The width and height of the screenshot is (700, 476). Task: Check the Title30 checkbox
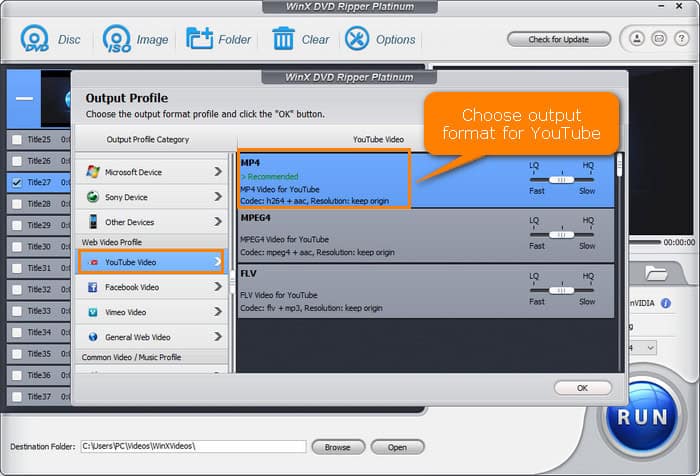click(17, 246)
